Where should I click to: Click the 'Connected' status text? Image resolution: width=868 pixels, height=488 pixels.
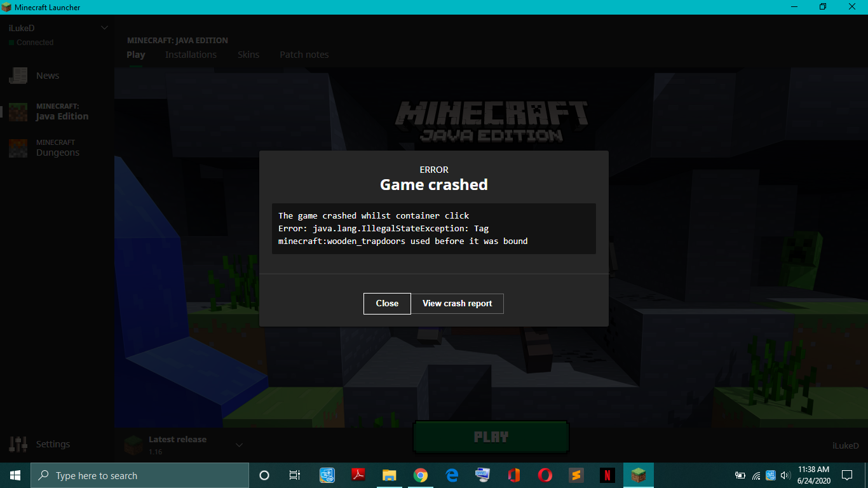(35, 43)
